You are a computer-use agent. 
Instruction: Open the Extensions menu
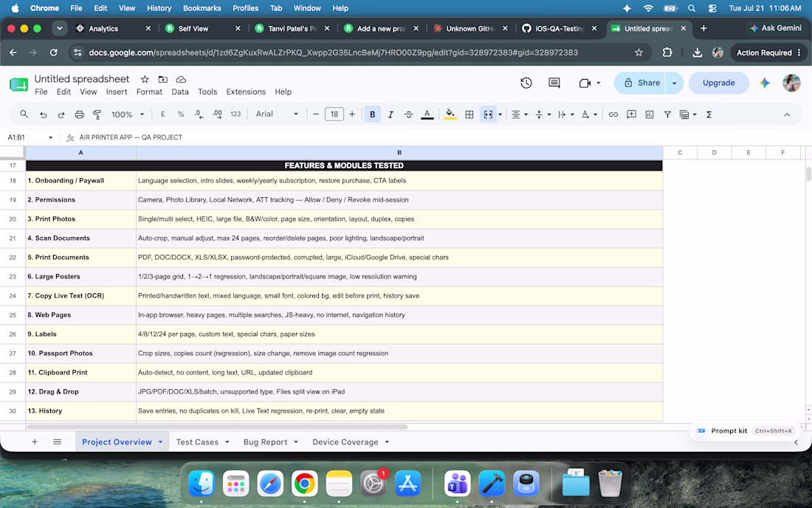coord(246,92)
